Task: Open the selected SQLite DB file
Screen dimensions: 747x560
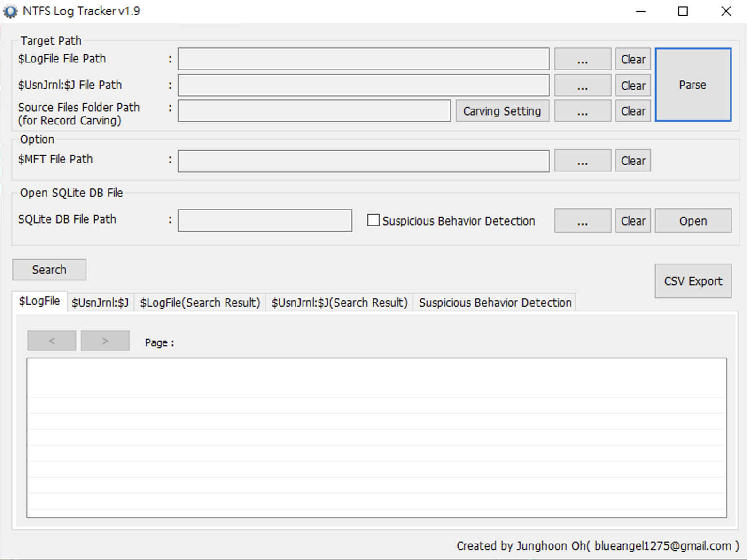Action: [x=693, y=221]
